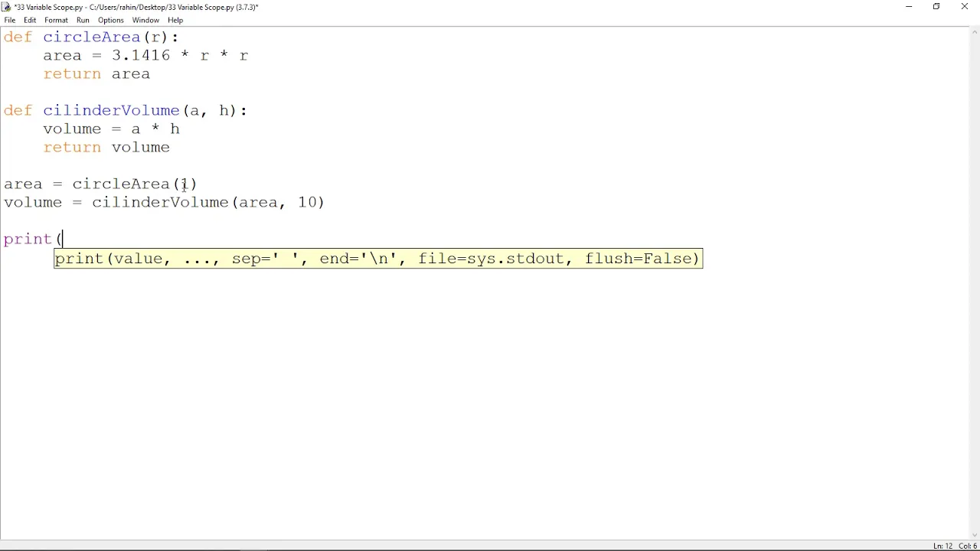Click 'volume = cilinderVolume(area, 10)' line
This screenshot has width=980, height=551.
164,202
